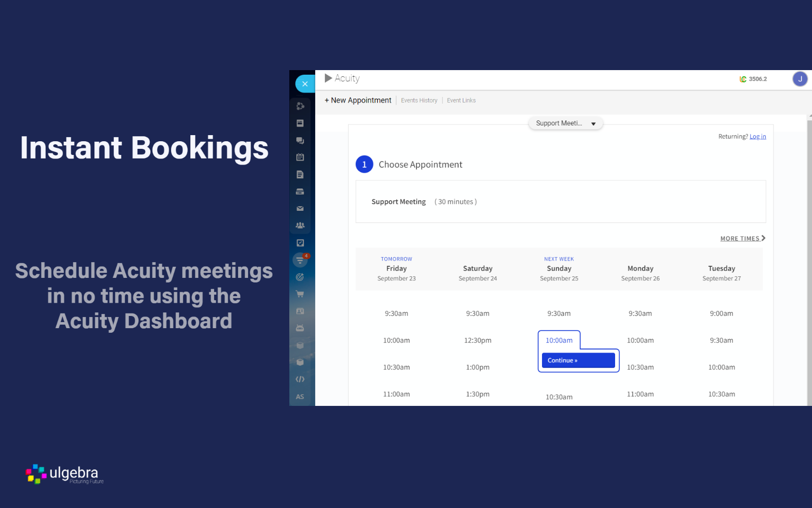Open the user avatar J profile
812x508 pixels.
[800, 79]
